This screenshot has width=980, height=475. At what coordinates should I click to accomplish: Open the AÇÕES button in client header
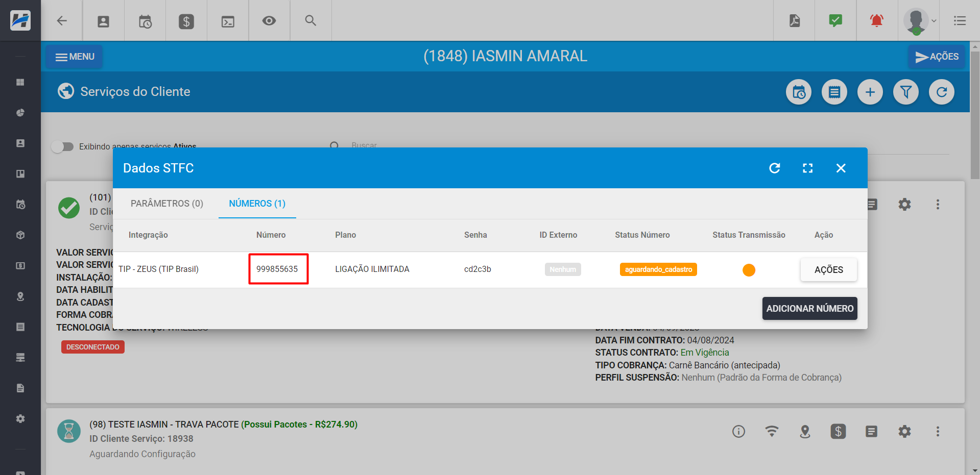937,57
